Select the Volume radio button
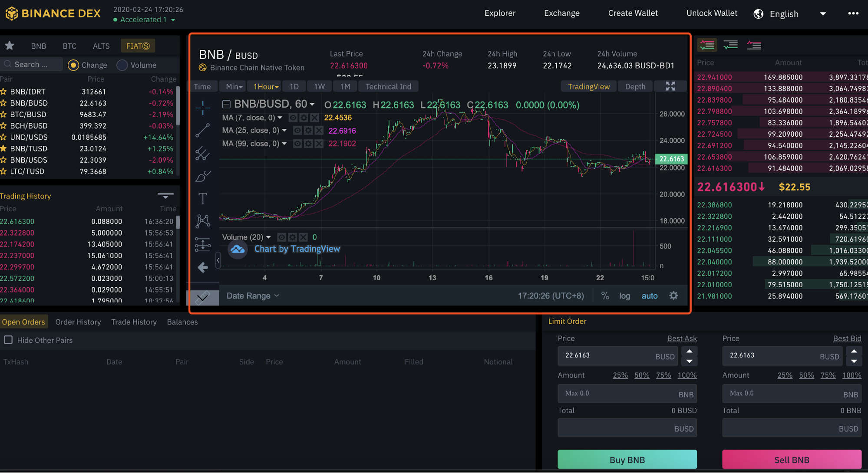Image resolution: width=868 pixels, height=473 pixels. pyautogui.click(x=122, y=65)
